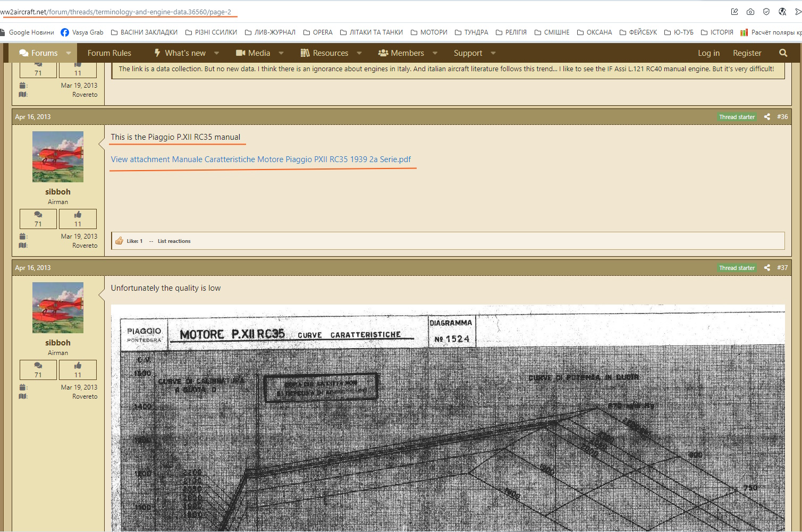Click List reactions in post #36
This screenshot has height=532, width=802.
pos(174,241)
